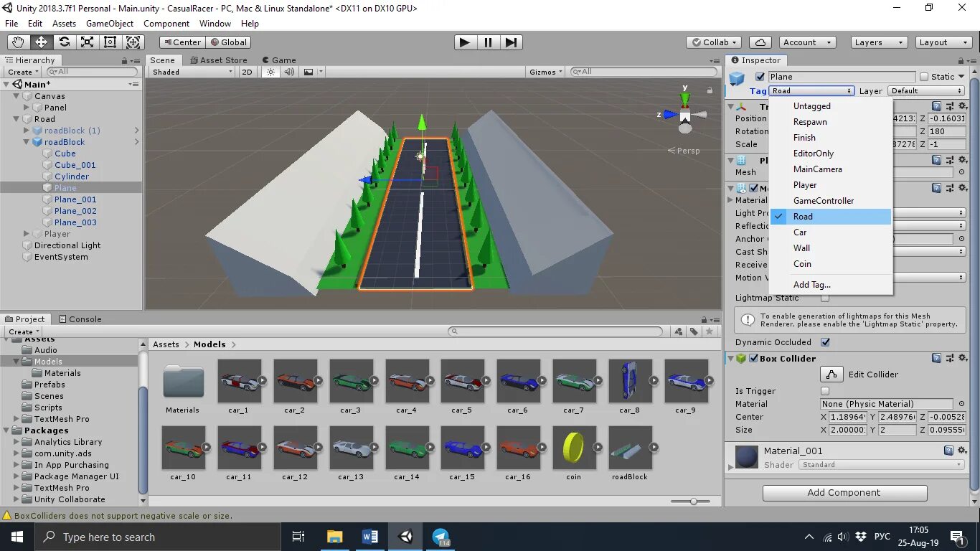
Task: Open scene effects image icon
Action: tap(308, 72)
